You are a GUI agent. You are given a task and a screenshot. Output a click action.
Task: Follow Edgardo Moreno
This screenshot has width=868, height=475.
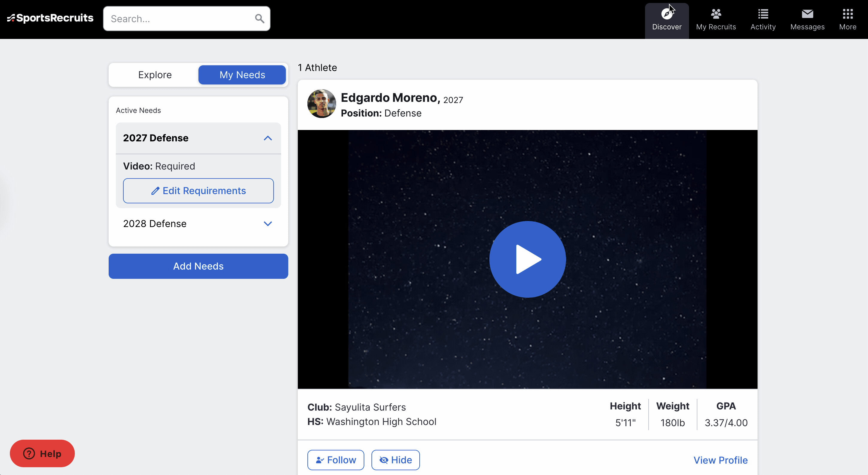(x=336, y=460)
